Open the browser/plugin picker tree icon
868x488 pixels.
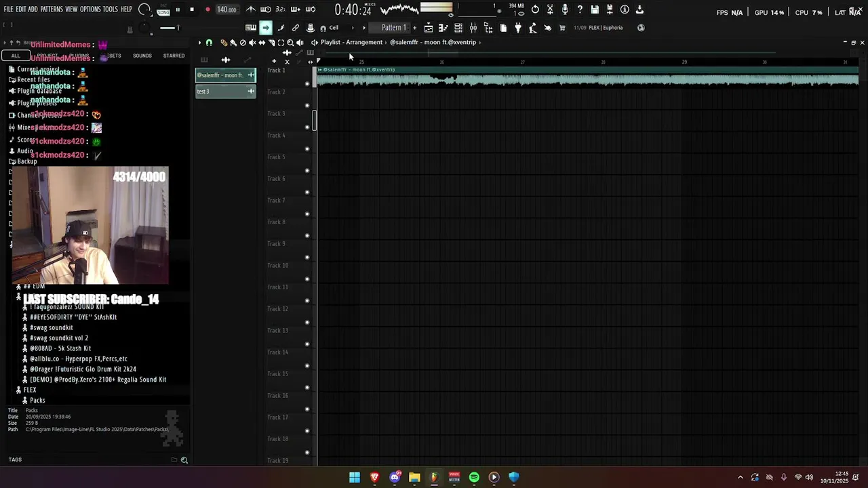tap(488, 28)
